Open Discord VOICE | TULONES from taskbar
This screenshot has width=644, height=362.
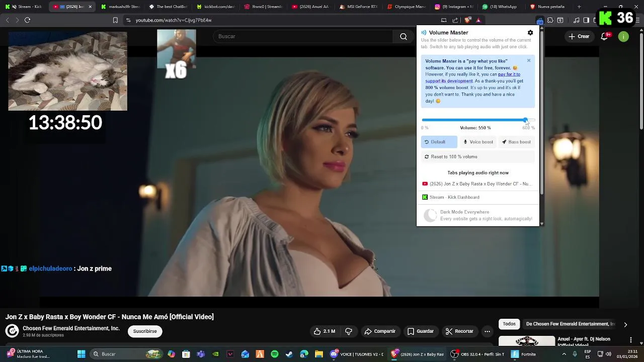(x=357, y=354)
